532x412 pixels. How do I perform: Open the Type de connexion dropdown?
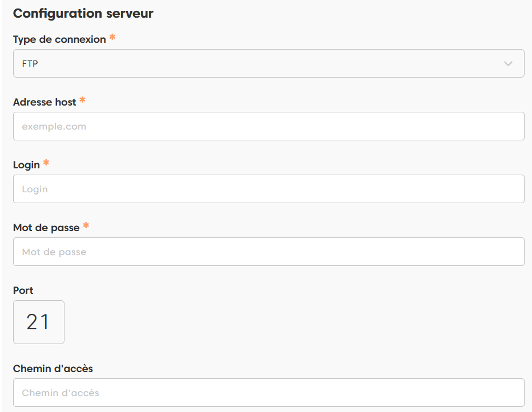268,63
